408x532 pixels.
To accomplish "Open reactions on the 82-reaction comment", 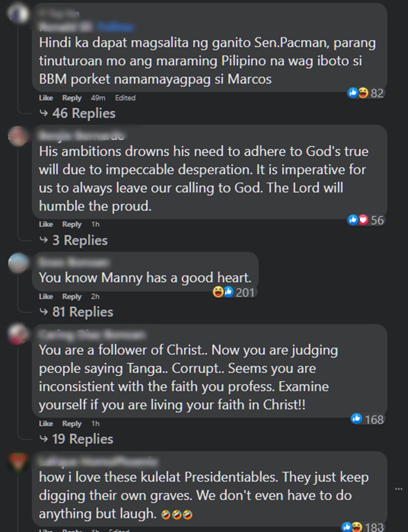I will point(366,93).
